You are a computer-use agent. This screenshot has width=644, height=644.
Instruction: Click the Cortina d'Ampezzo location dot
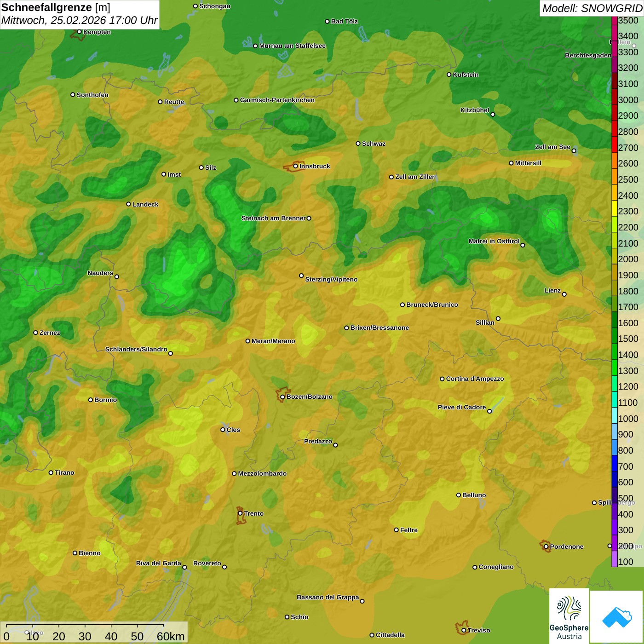(x=442, y=379)
